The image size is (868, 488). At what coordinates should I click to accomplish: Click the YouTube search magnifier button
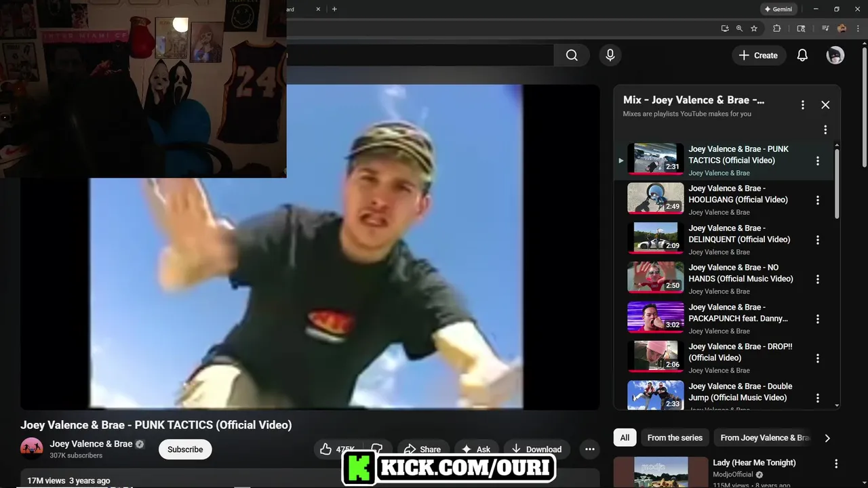(x=572, y=56)
